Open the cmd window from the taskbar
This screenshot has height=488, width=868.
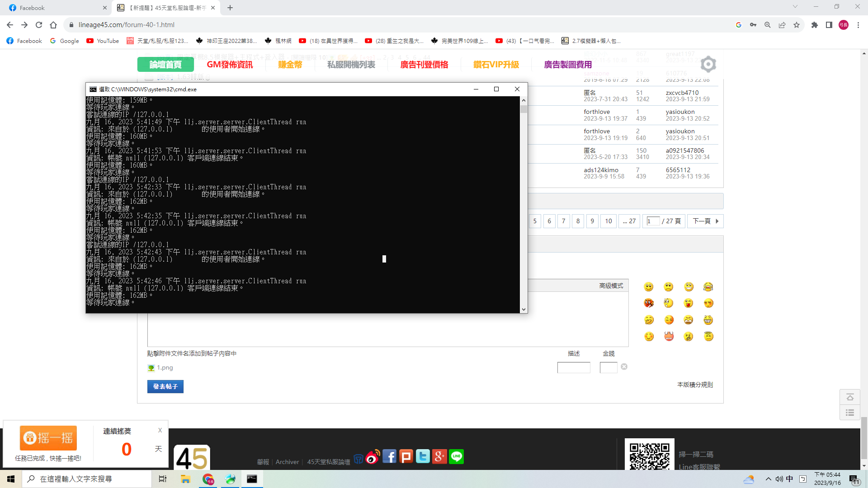252,479
